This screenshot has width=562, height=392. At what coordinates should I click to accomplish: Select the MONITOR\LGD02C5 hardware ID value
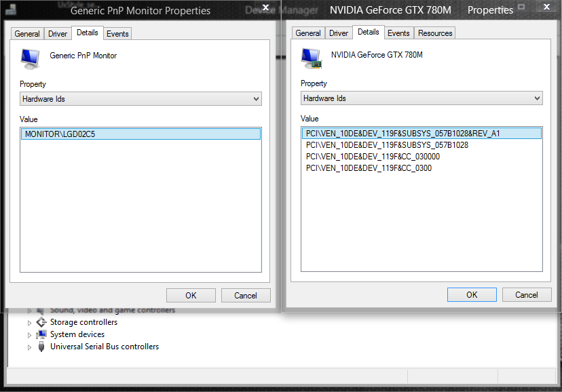[140, 134]
